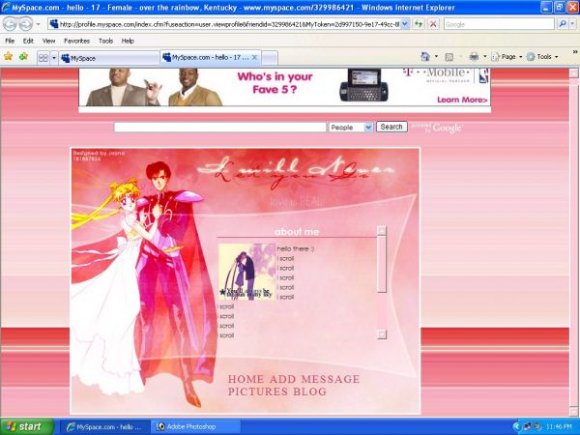The width and height of the screenshot is (580, 435).
Task: Open Favorites Center star icon
Action: tap(8, 57)
